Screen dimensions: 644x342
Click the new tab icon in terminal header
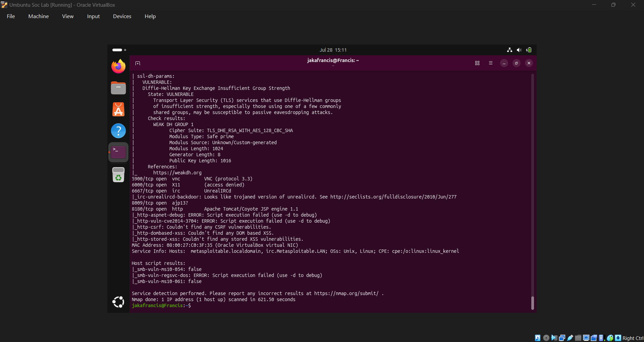[x=138, y=63]
